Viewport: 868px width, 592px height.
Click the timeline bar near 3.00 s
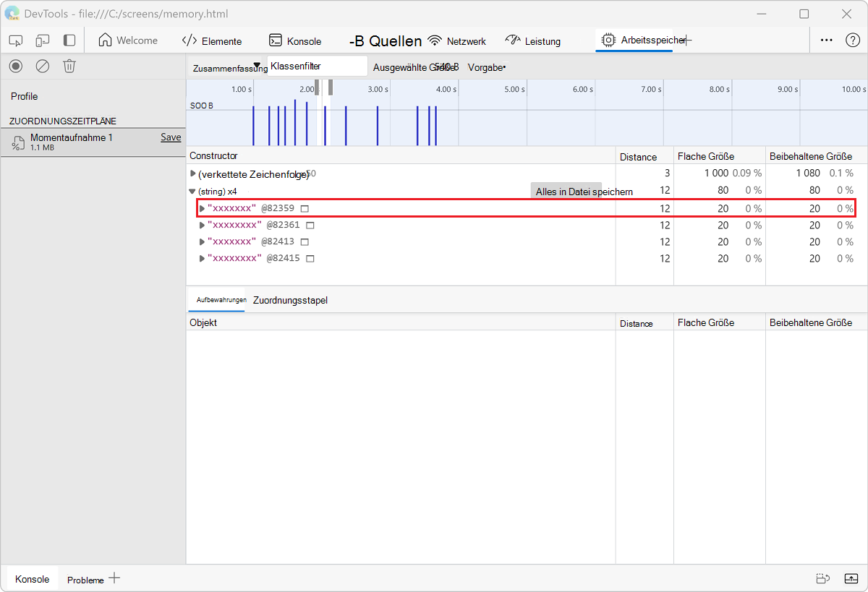tap(377, 125)
